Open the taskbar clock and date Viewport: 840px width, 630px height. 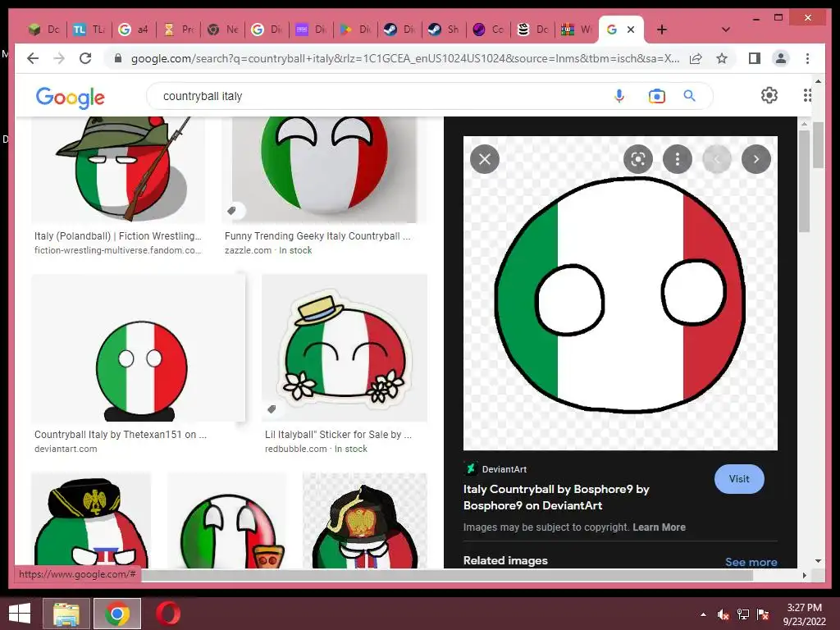tap(804, 614)
